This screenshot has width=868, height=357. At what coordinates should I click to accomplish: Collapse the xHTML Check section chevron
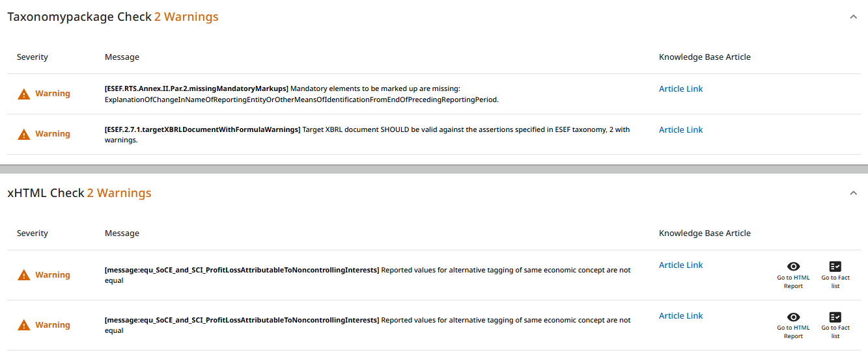[853, 193]
